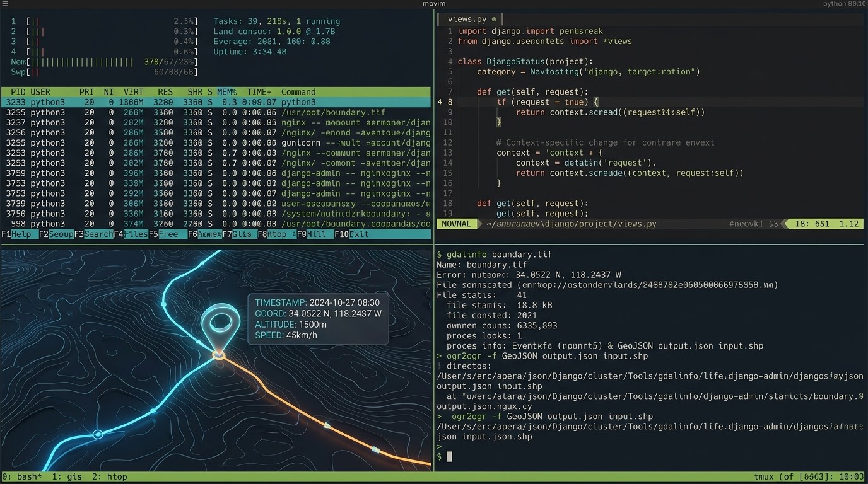Click the TIMESTAMP line in the map tooltip
The image size is (868, 484).
[x=317, y=302]
